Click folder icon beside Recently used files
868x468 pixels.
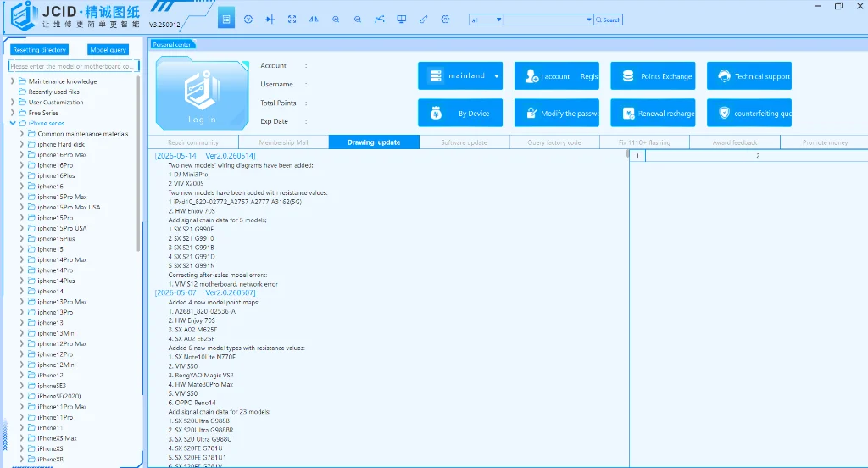point(22,92)
